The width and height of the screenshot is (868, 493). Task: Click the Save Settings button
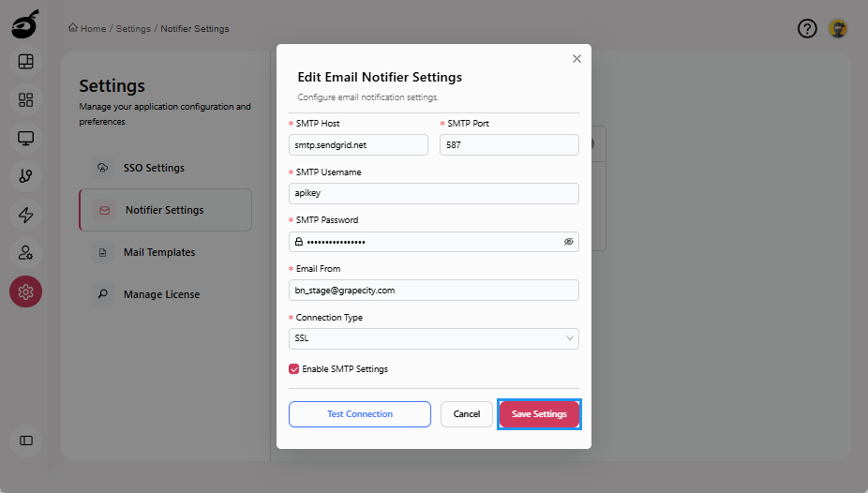pos(539,414)
